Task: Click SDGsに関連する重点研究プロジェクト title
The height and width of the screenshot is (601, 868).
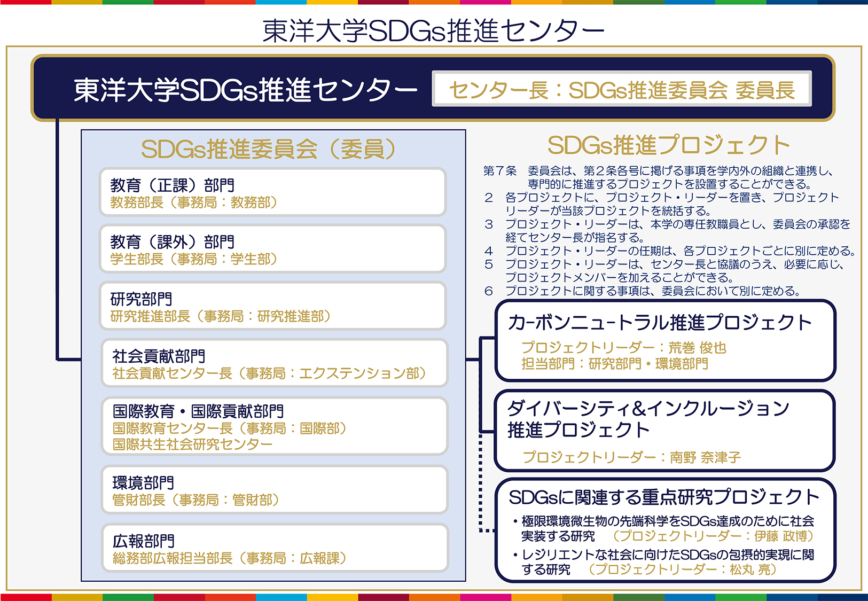Action: [664, 497]
